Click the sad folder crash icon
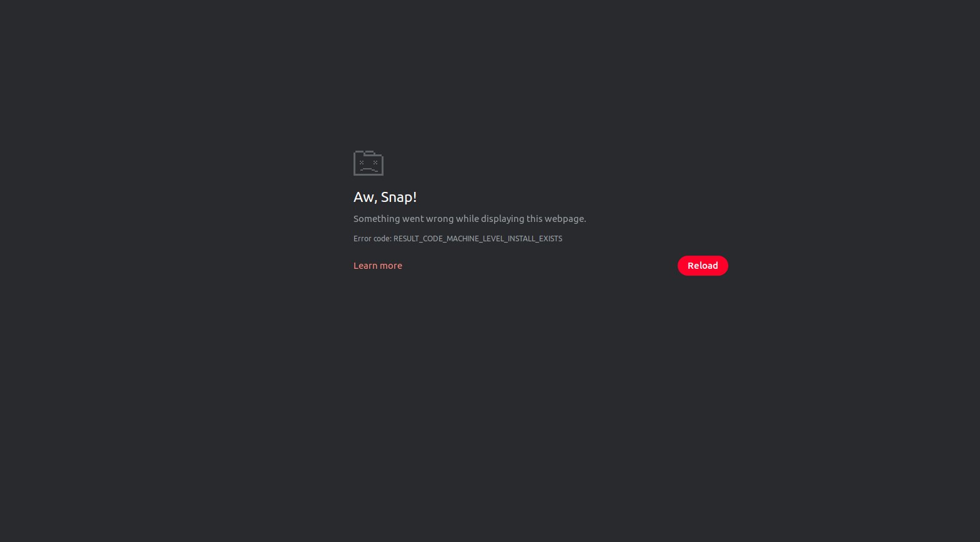This screenshot has width=980, height=542. click(x=369, y=163)
